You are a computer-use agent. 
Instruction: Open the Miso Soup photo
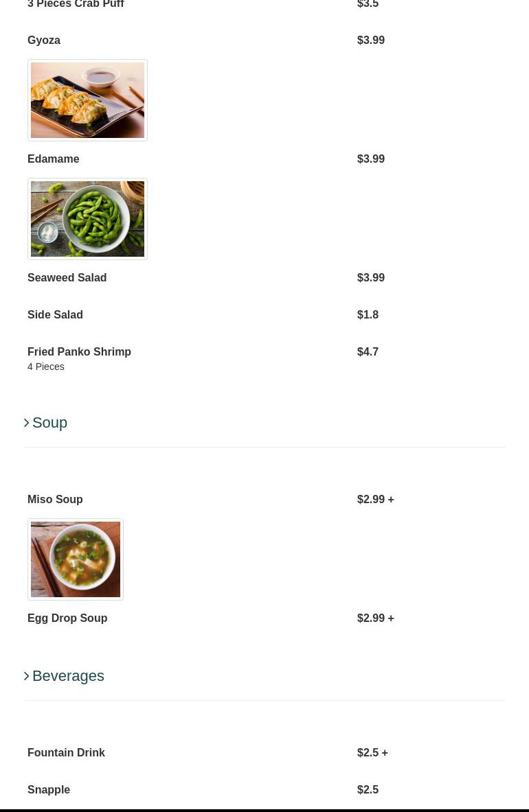point(76,559)
